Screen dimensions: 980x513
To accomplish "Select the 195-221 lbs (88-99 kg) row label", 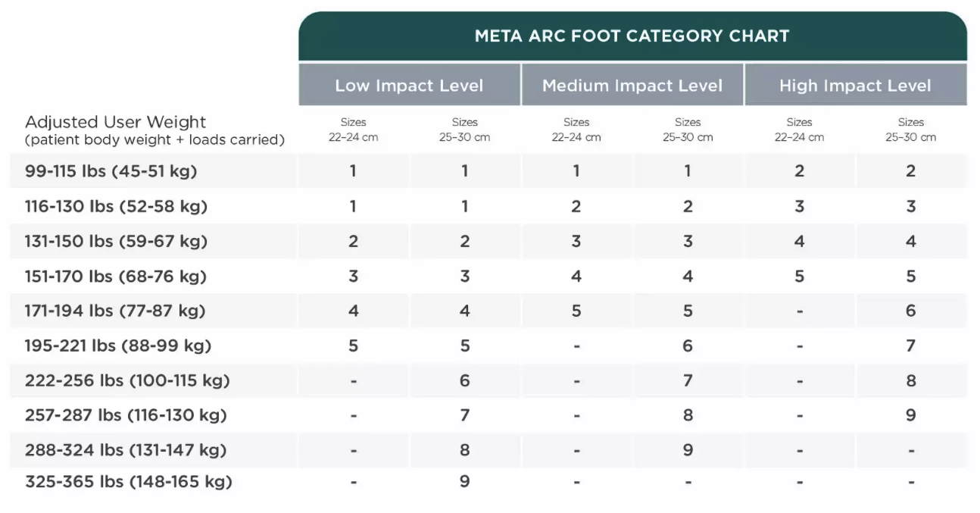I will tap(118, 346).
